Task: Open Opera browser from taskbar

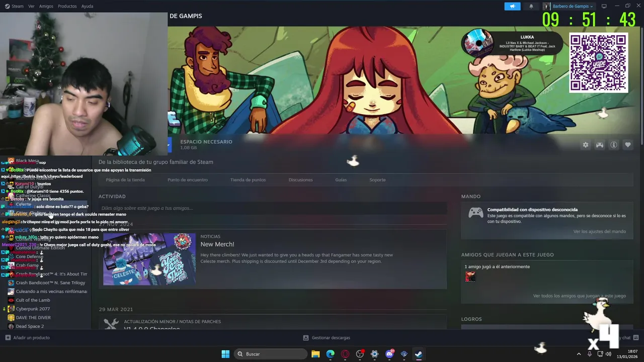Action: 345,354
